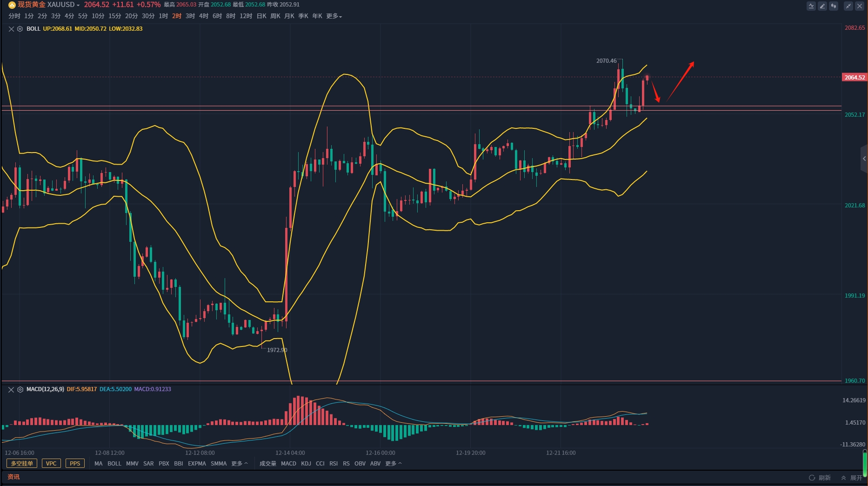Click the gold coin icon beside 现货黄金
This screenshot has height=486, width=868.
tap(12, 5)
